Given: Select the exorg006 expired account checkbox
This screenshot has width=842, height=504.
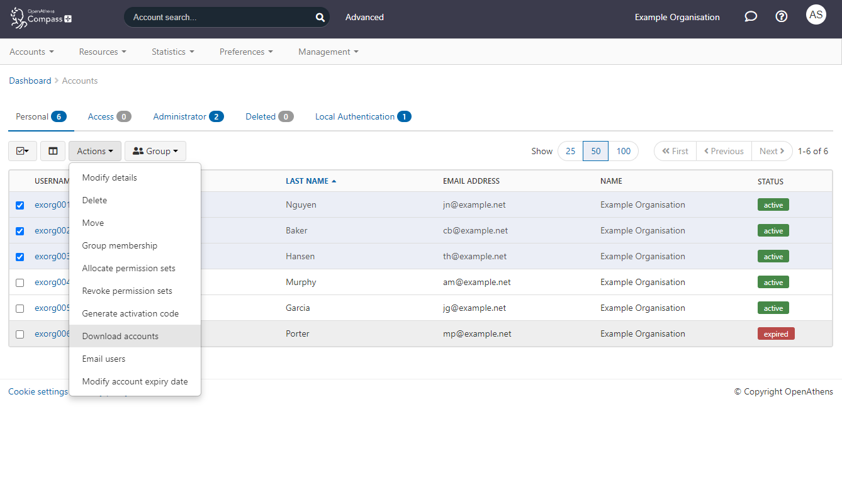Looking at the screenshot, I should tap(20, 334).
